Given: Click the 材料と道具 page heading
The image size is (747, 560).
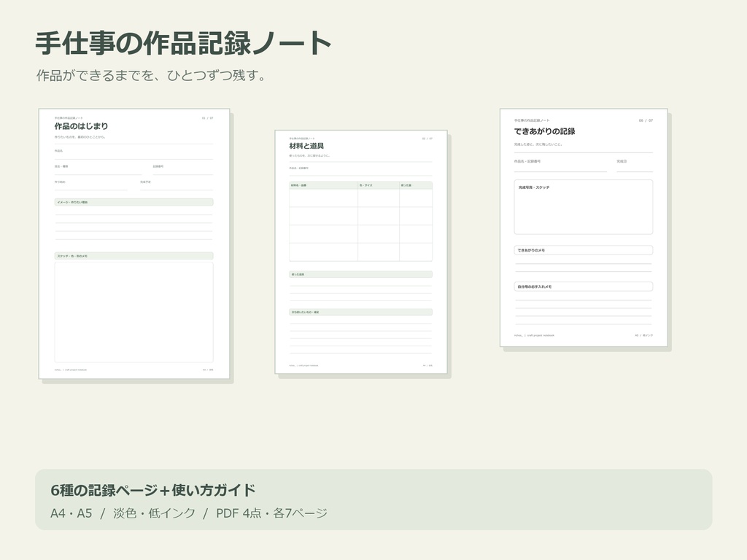Looking at the screenshot, I should click(x=306, y=146).
